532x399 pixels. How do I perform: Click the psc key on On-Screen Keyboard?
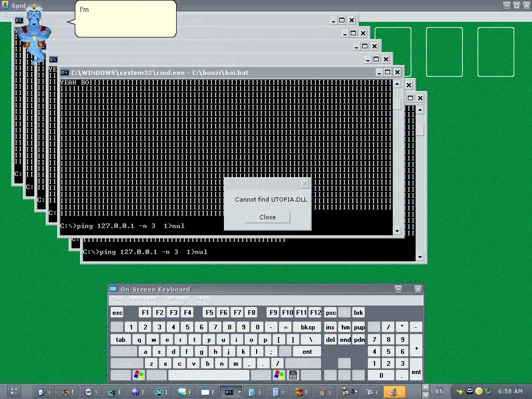[x=331, y=312]
